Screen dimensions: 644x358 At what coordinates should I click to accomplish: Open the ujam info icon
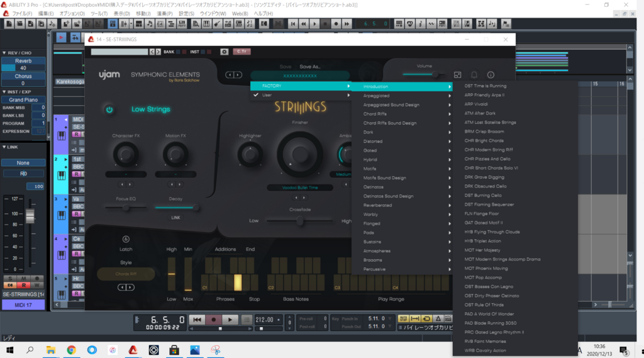point(491,75)
